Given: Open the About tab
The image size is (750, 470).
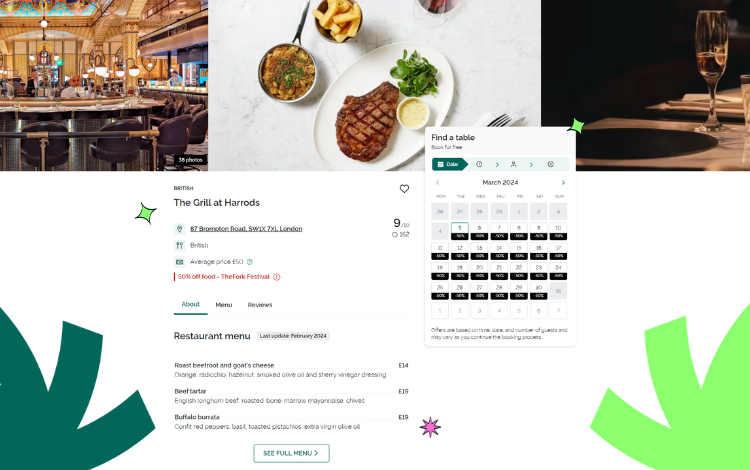Looking at the screenshot, I should point(190,305).
